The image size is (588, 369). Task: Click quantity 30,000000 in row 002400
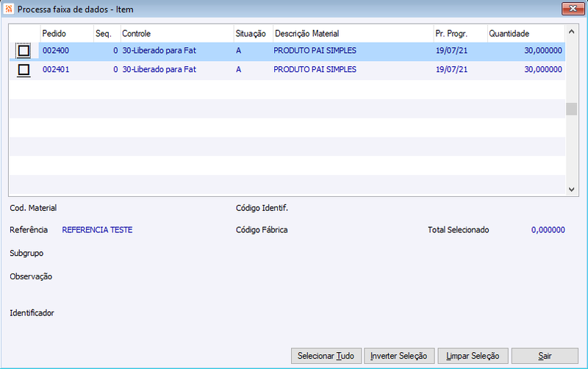[x=543, y=51]
